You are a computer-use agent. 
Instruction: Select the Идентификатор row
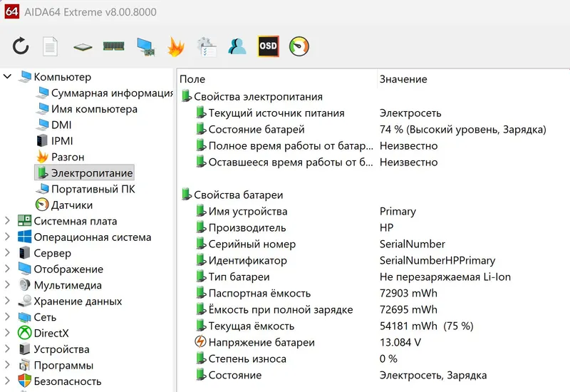373,260
